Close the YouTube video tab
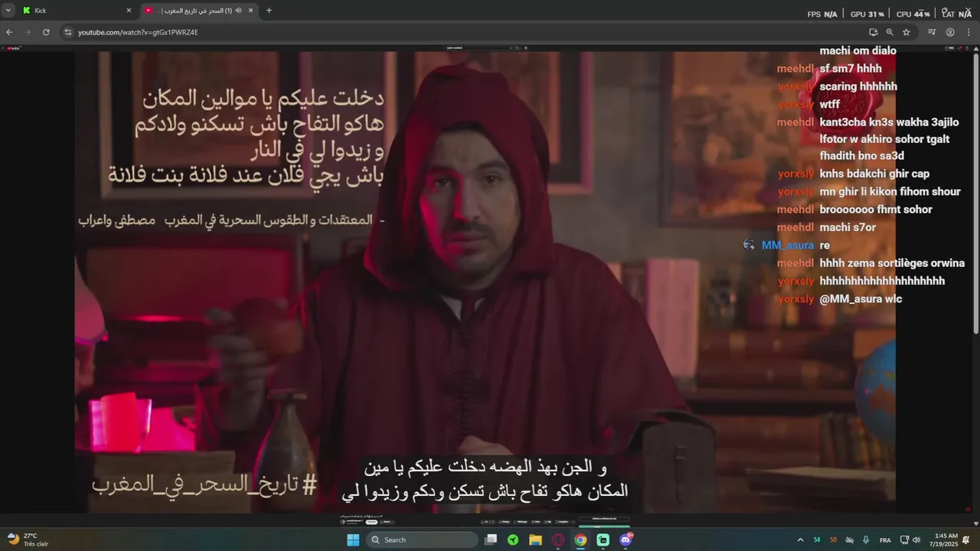 [250, 11]
